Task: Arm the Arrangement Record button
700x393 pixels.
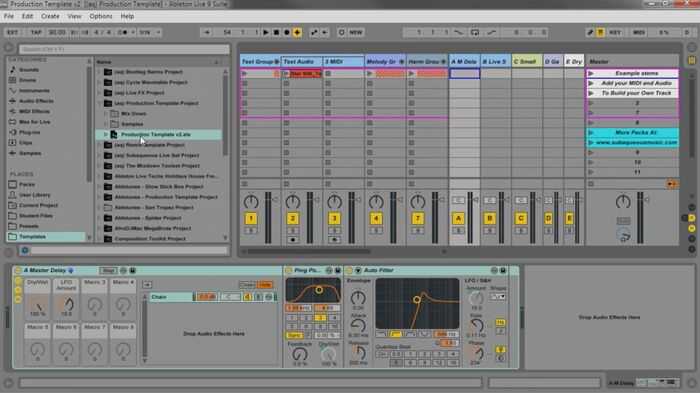Action: coord(287,33)
